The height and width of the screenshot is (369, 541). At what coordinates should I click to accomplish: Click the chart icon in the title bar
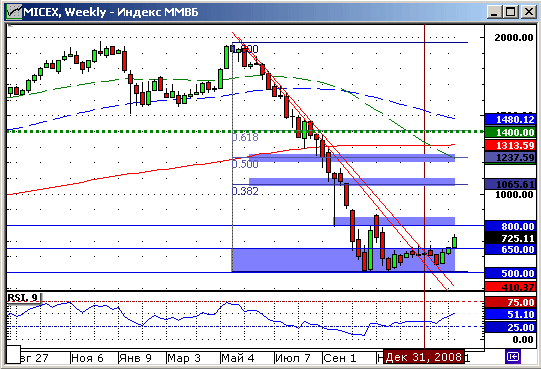point(14,12)
